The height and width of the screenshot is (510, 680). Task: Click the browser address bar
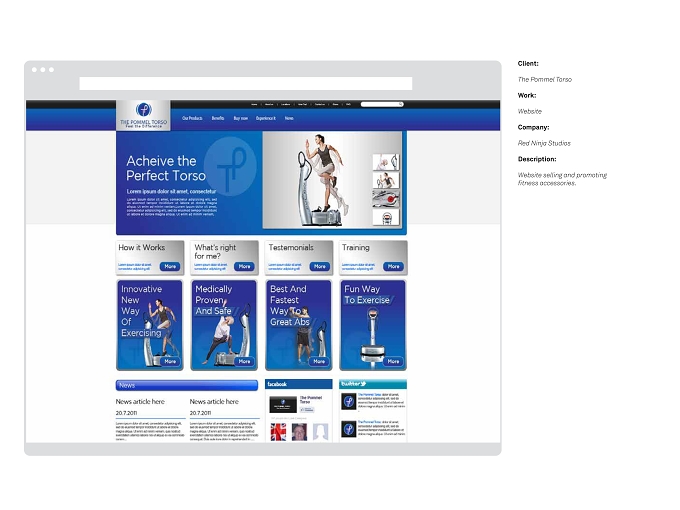[x=245, y=83]
